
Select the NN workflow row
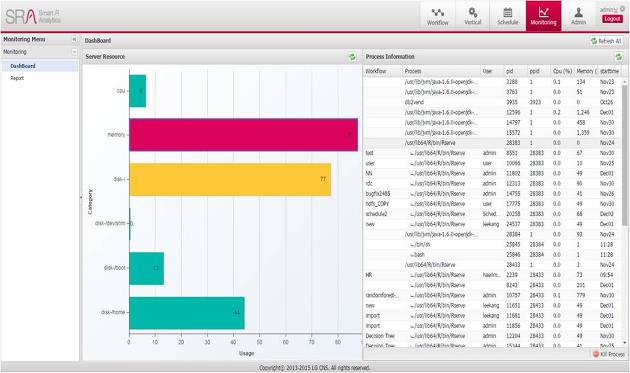pos(492,173)
